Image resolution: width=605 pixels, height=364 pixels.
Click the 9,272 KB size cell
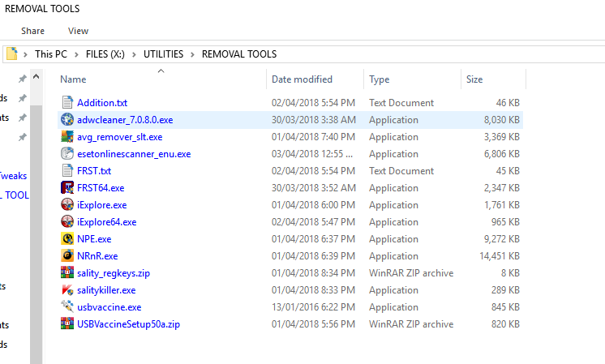pyautogui.click(x=501, y=239)
